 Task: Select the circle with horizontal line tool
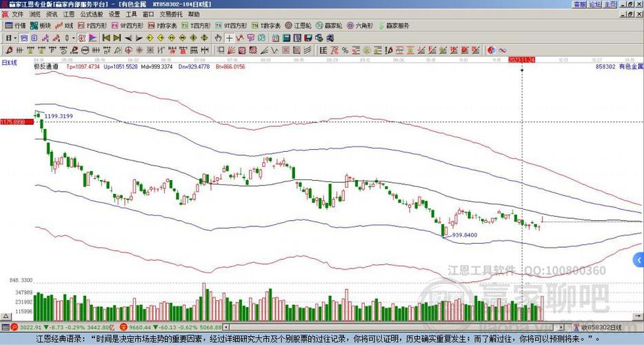point(85,50)
